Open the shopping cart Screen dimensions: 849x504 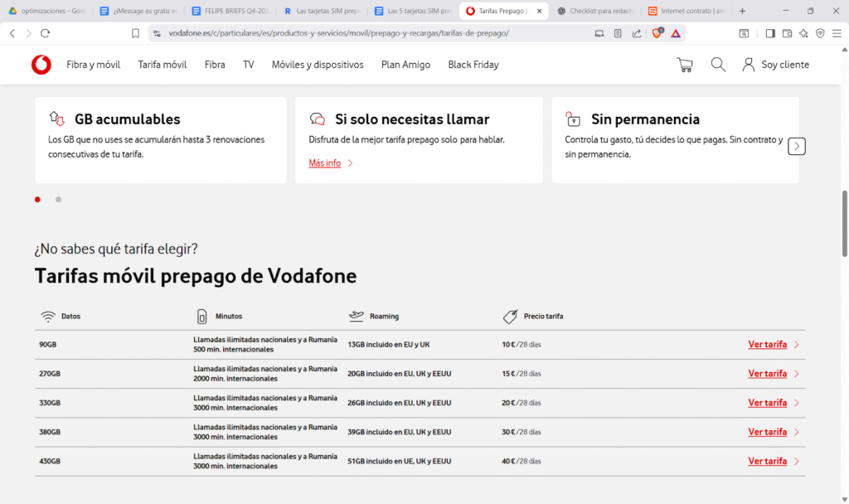[684, 65]
